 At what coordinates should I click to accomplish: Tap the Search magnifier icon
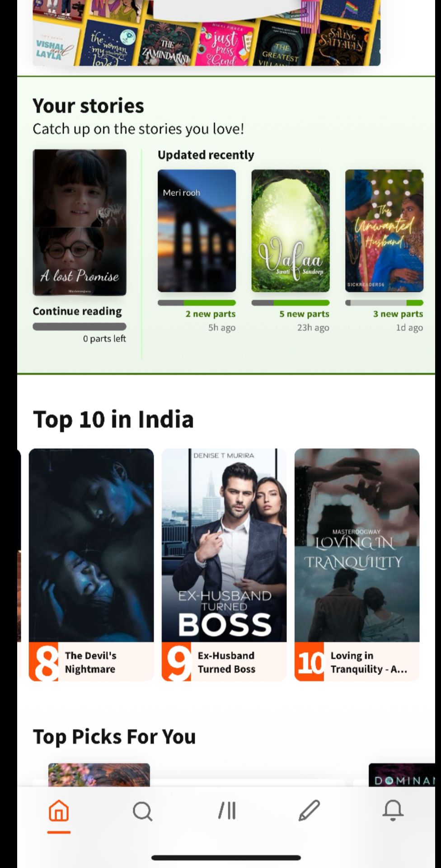pos(142,811)
